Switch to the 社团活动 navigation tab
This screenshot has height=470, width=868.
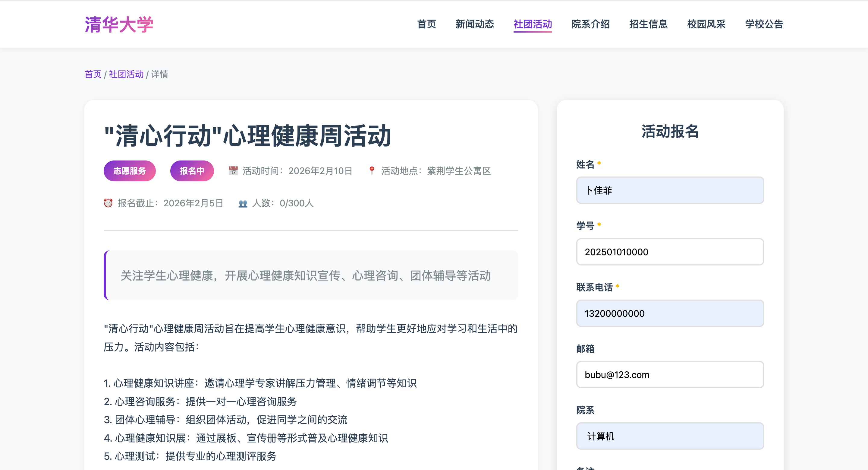pyautogui.click(x=532, y=24)
